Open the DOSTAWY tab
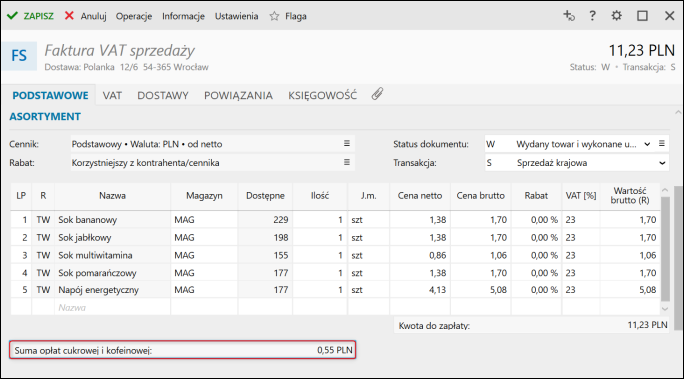Screen dimensions: 684x379 (163, 96)
